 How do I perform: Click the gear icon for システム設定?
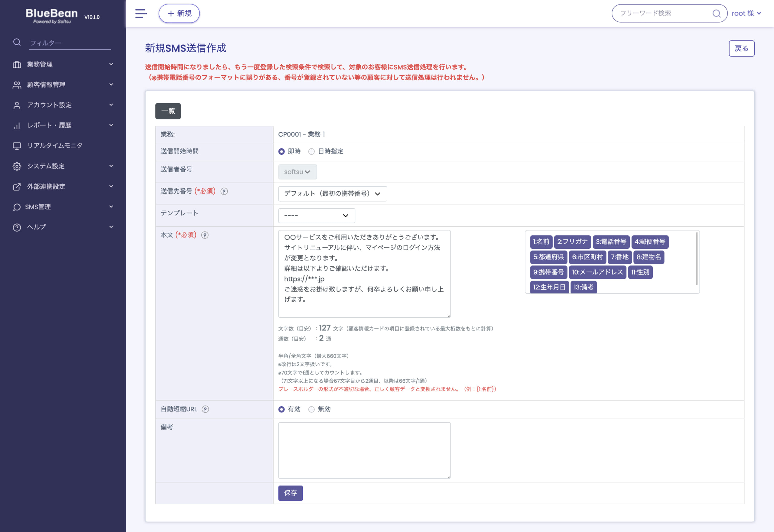[17, 166]
